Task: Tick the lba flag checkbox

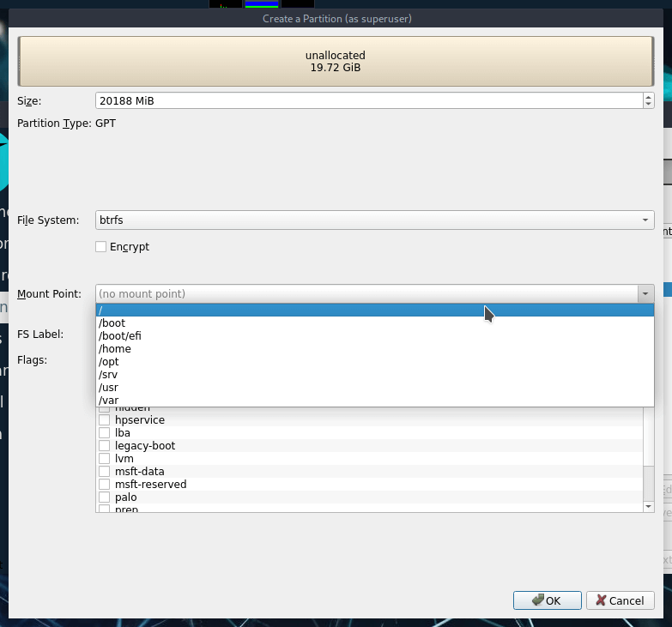Action: tap(104, 433)
